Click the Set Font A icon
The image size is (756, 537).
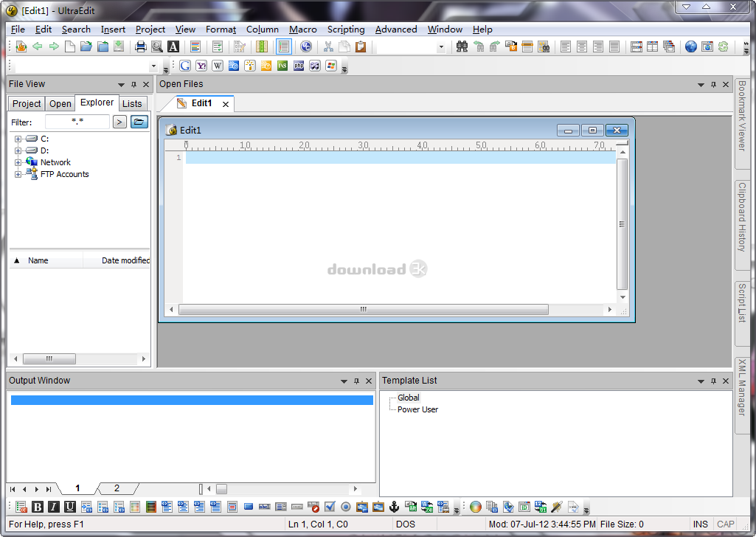173,46
